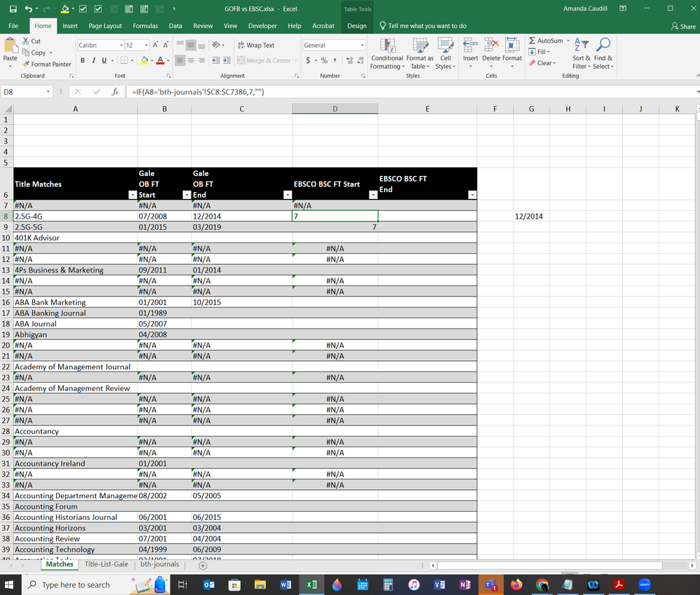Open the File tab
700x595 pixels.
[x=13, y=25]
